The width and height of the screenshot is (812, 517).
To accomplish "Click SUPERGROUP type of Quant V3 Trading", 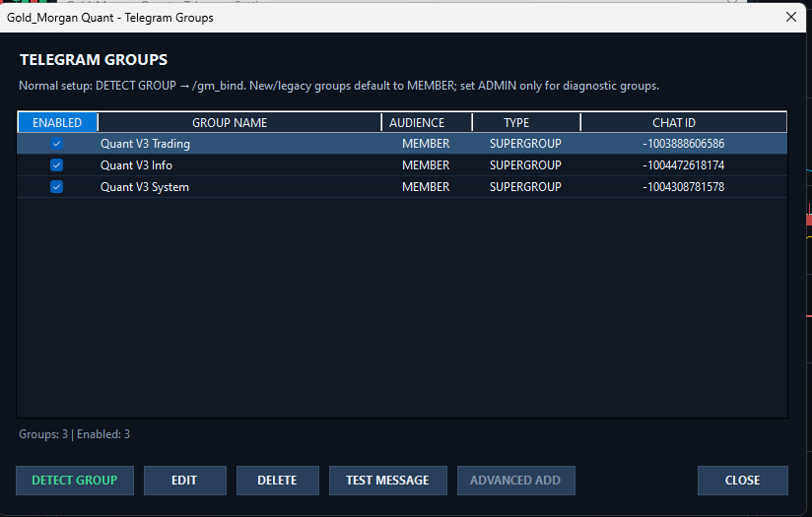I will (525, 144).
